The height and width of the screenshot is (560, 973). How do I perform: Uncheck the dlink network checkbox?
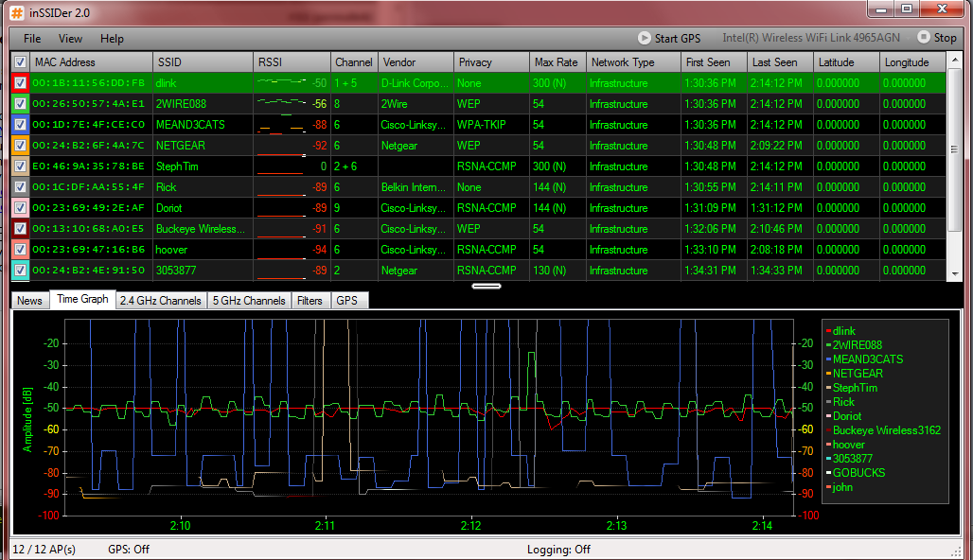pyautogui.click(x=20, y=83)
